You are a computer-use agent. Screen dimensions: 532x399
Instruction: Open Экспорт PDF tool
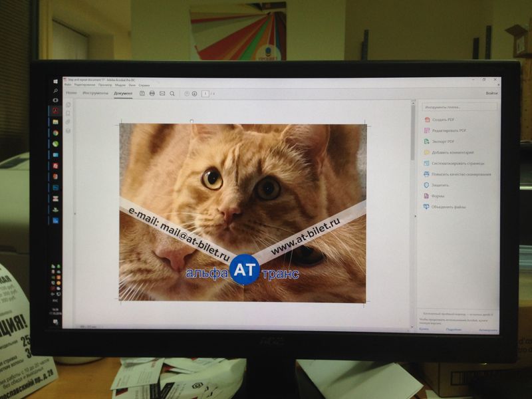(443, 142)
